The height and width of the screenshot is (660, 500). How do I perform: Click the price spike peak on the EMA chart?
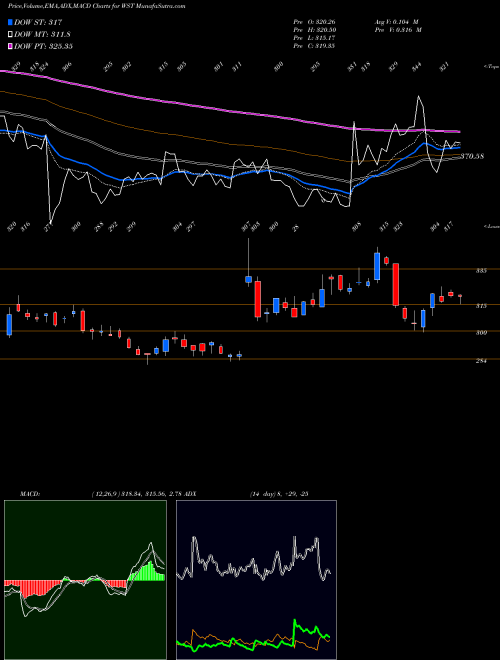click(418, 97)
